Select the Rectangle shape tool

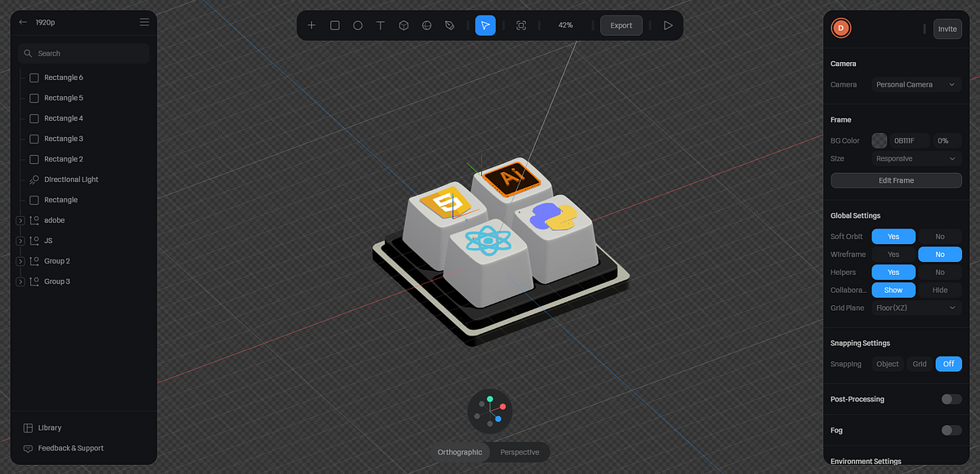[x=335, y=25]
